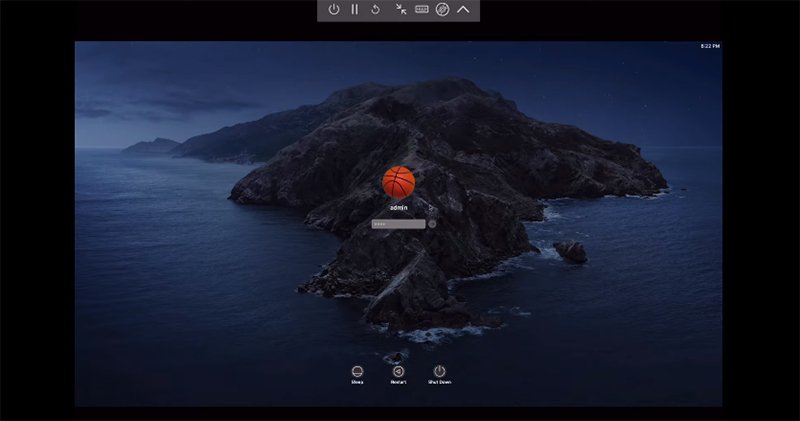The width and height of the screenshot is (800, 421).
Task: Collapse the toolbar with the up chevron
Action: click(x=464, y=9)
